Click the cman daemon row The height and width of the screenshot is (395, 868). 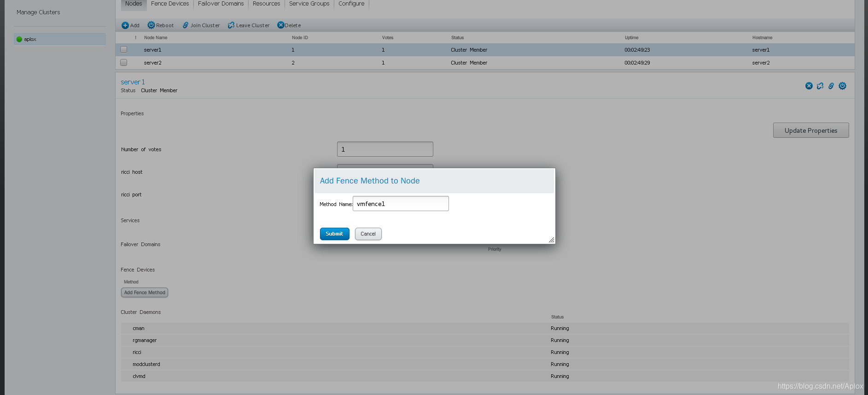485,328
